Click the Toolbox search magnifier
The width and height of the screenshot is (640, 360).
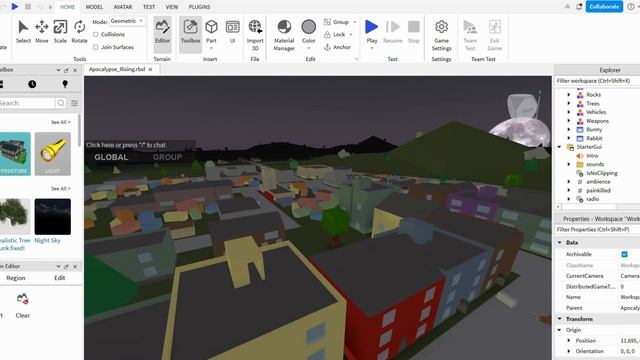coord(61,103)
